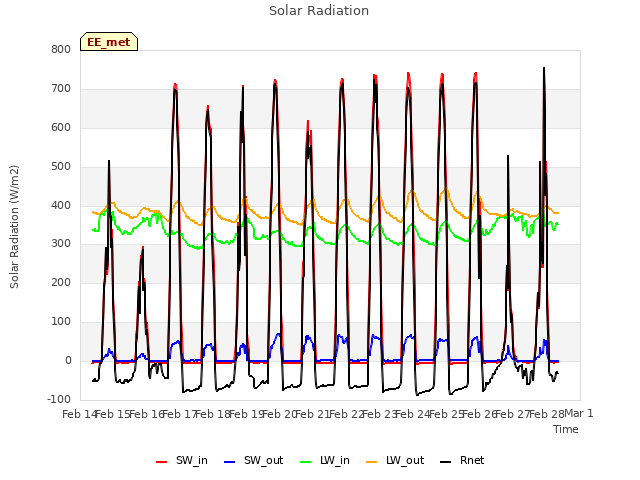The width and height of the screenshot is (640, 480).
Task: Click the Feb 23 x-axis tick label
Action: pos(380,414)
